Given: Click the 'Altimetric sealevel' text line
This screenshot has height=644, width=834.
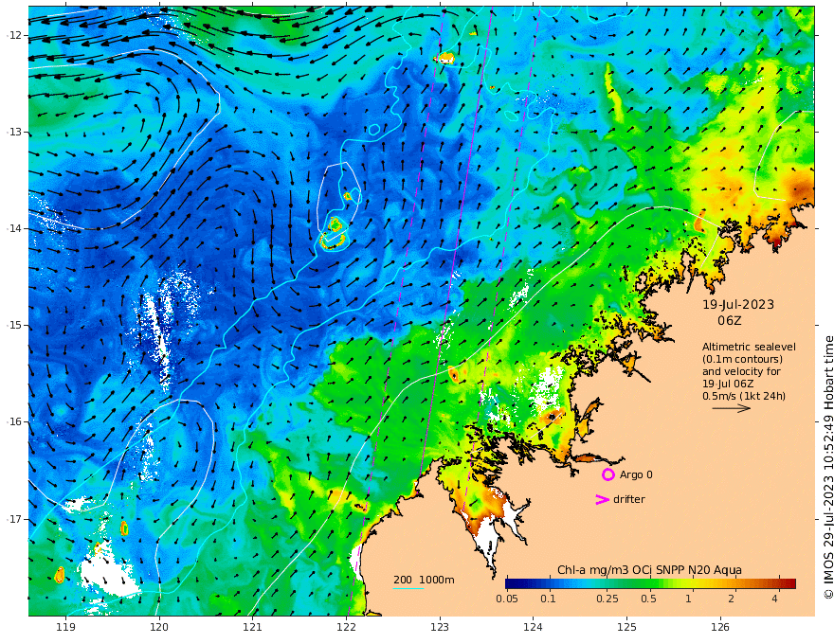Looking at the screenshot, I should click(749, 347).
